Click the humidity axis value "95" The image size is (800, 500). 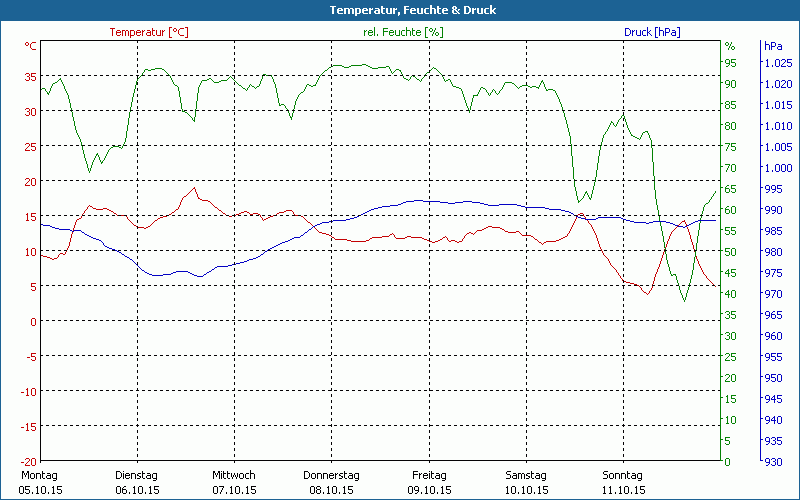(731, 63)
